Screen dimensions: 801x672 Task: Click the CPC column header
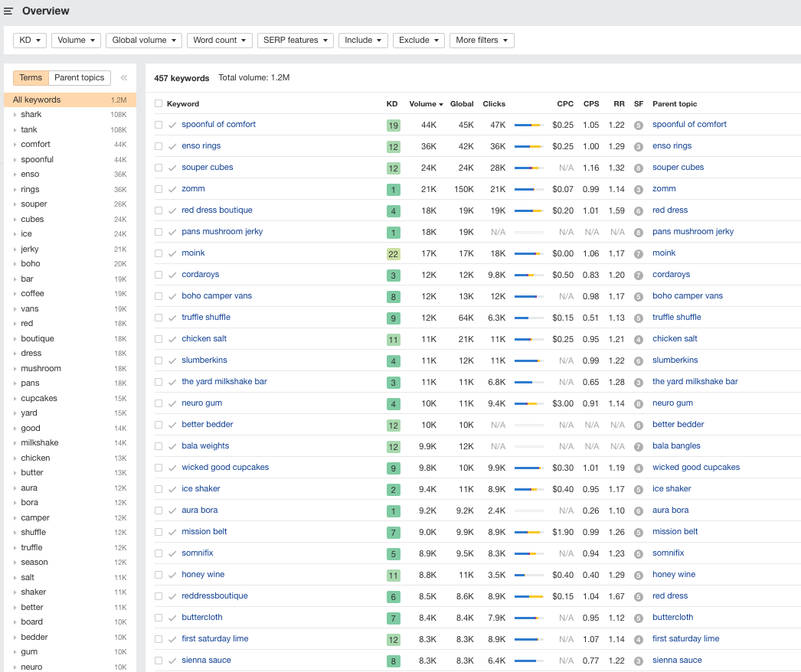tap(565, 103)
